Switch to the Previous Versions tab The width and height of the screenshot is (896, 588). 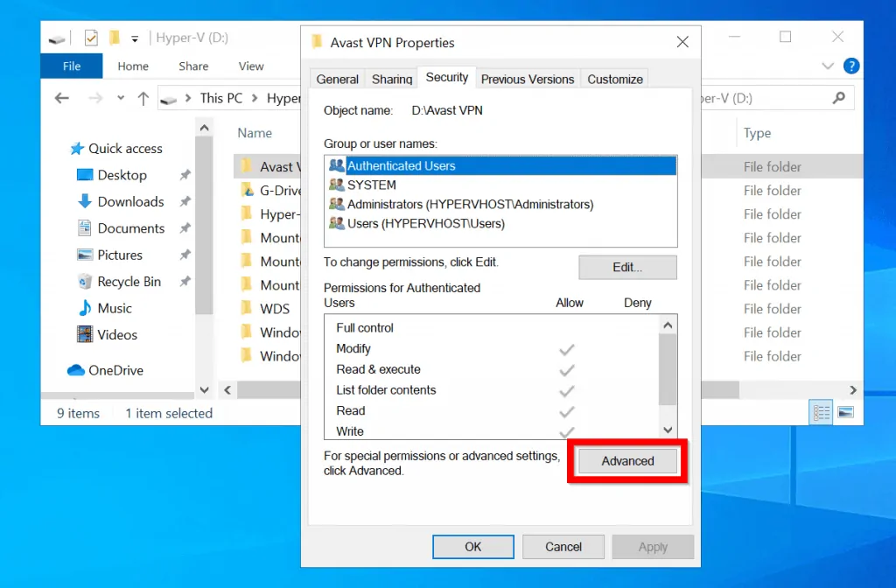(x=528, y=79)
